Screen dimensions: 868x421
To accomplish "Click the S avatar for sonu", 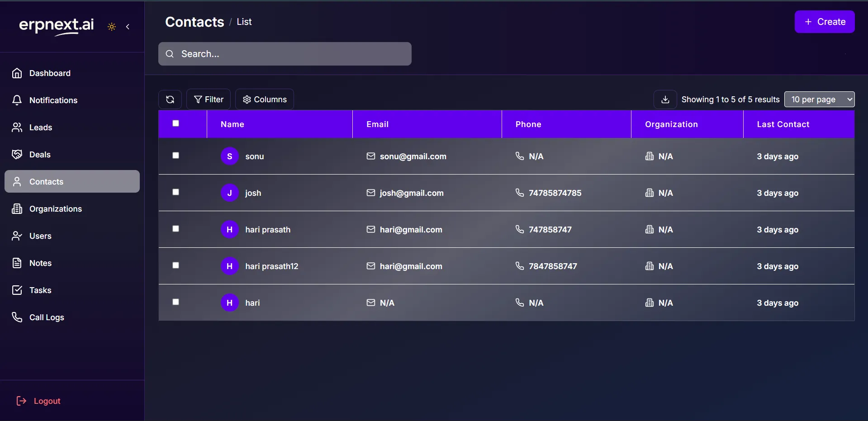I will 229,156.
